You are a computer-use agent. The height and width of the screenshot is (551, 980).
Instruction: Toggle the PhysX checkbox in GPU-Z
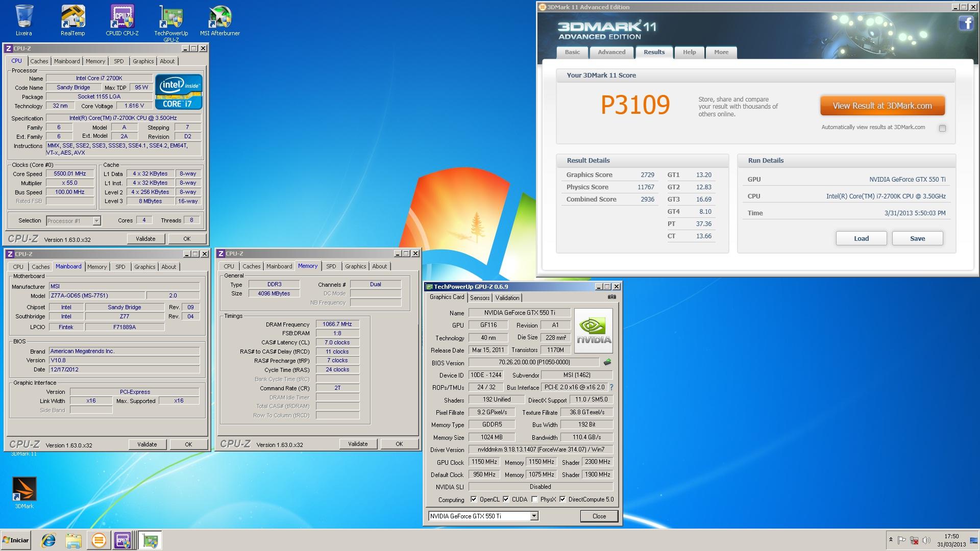tap(534, 499)
